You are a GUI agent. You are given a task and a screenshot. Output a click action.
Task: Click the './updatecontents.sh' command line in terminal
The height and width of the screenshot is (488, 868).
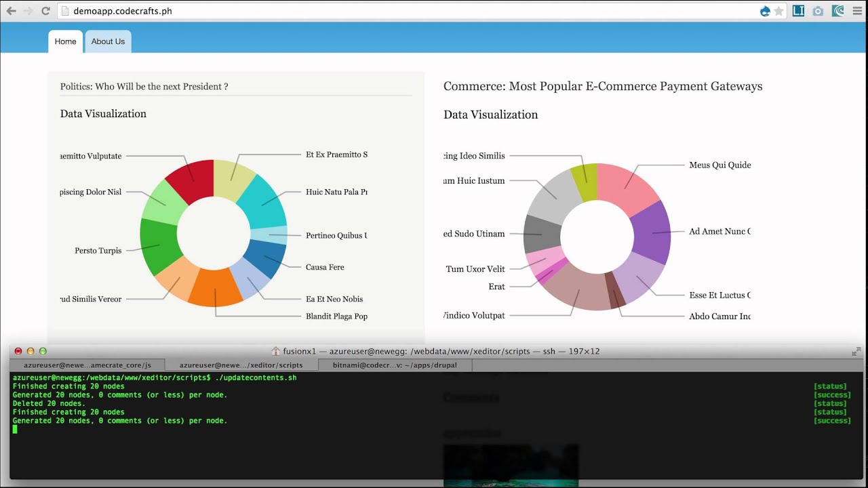[155, 378]
